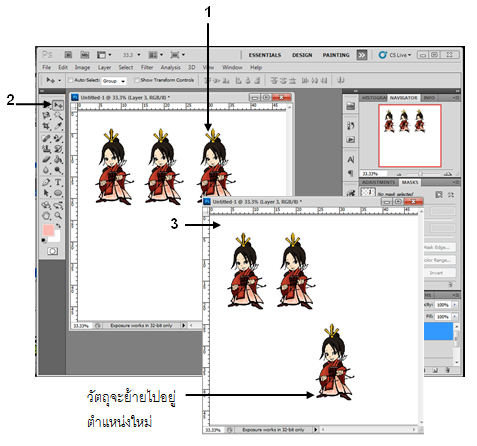
Task: Open the Filter menu
Action: 147,67
